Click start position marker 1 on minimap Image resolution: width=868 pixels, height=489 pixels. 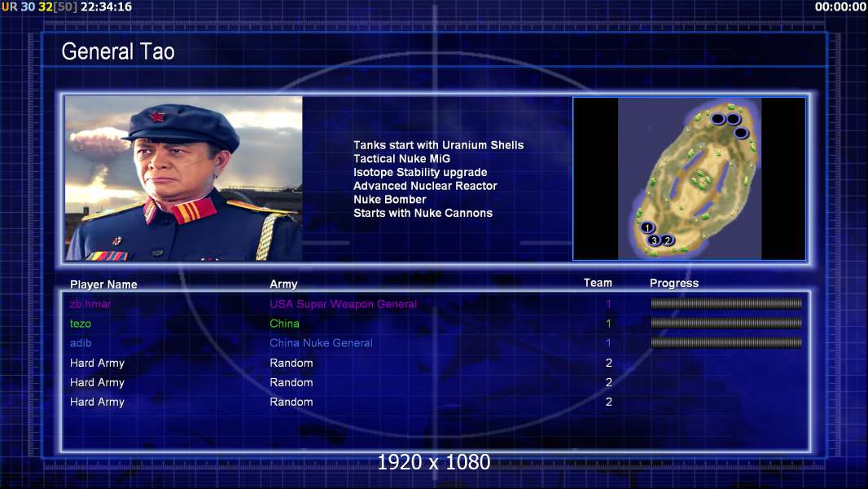coord(647,227)
